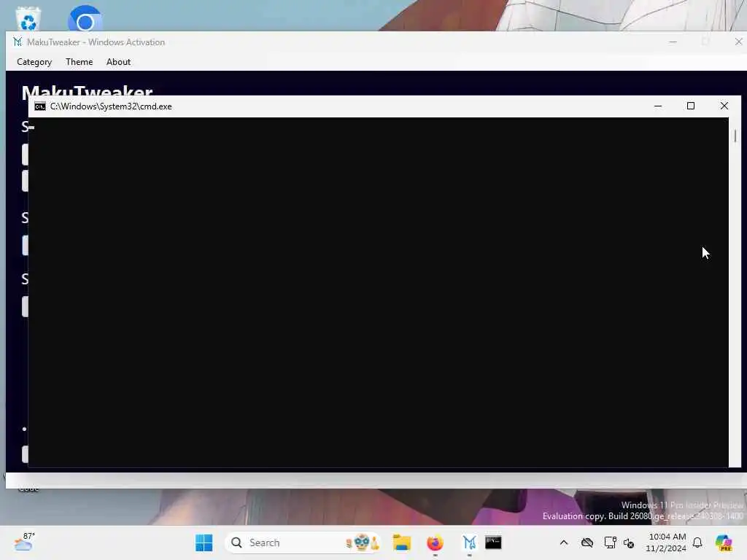Maximize the cmd.exe window

point(691,106)
